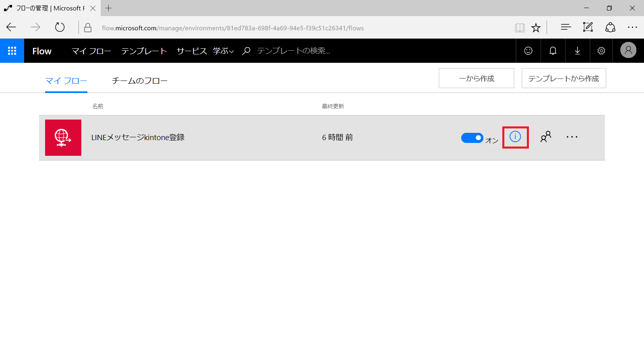
Task: Add page to favorites star icon
Action: coord(536,27)
